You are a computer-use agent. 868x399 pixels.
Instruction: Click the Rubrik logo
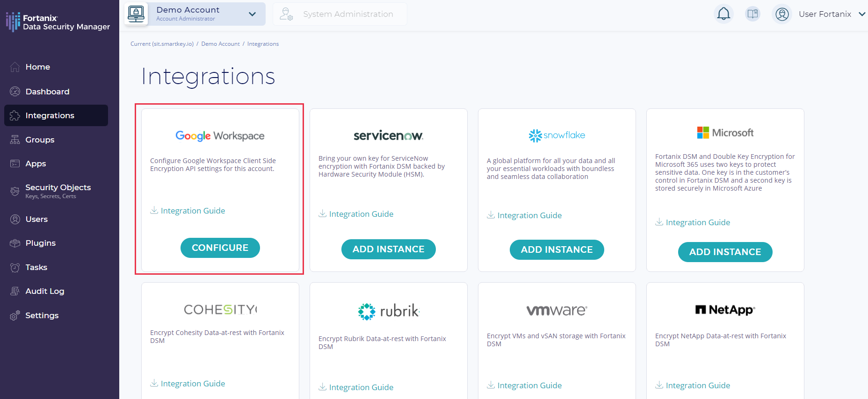point(388,311)
